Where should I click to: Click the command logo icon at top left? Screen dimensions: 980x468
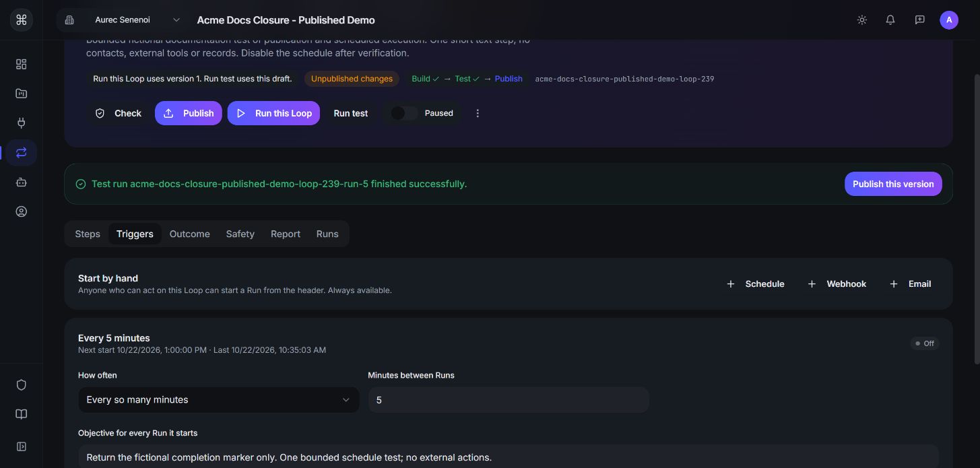point(21,20)
